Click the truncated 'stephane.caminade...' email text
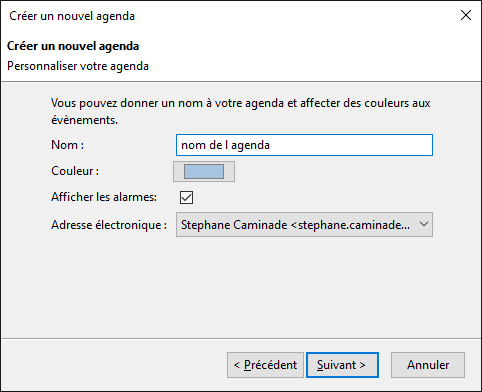The width and height of the screenshot is (482, 392). tap(354, 225)
